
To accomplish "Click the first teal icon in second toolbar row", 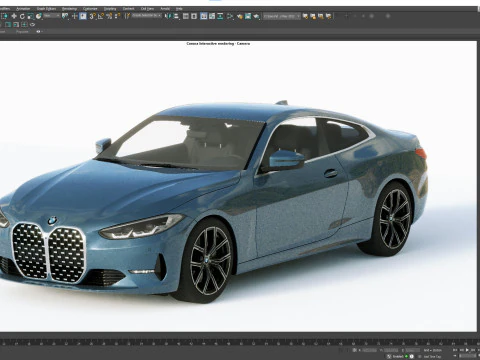I will tap(8, 25).
